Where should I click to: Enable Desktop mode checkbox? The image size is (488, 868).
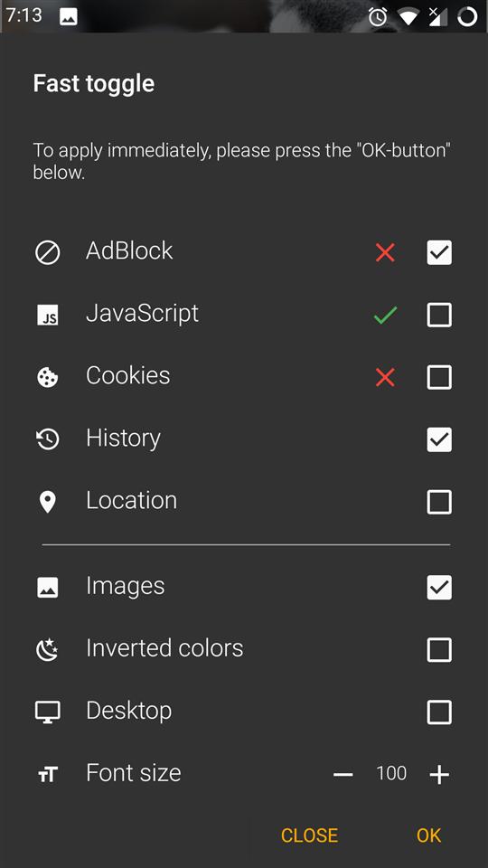[x=439, y=712]
